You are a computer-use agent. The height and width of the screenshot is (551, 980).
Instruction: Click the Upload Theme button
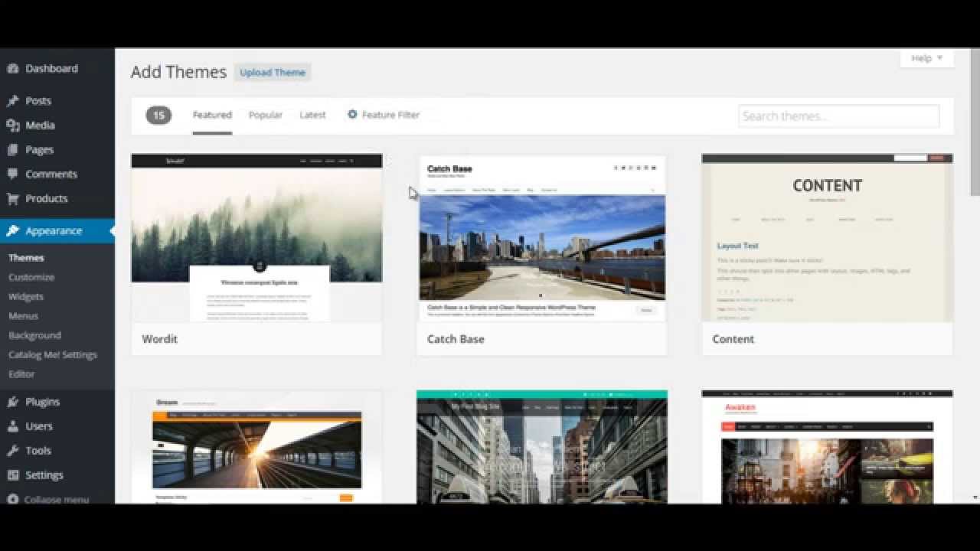273,73
